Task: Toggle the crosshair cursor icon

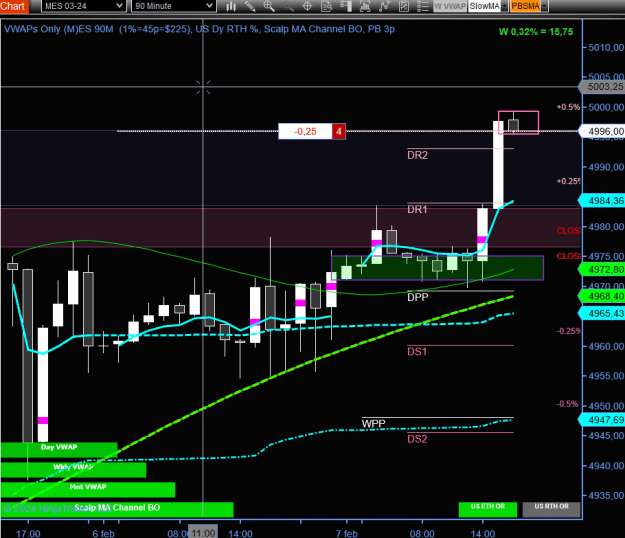Action: [x=307, y=6]
